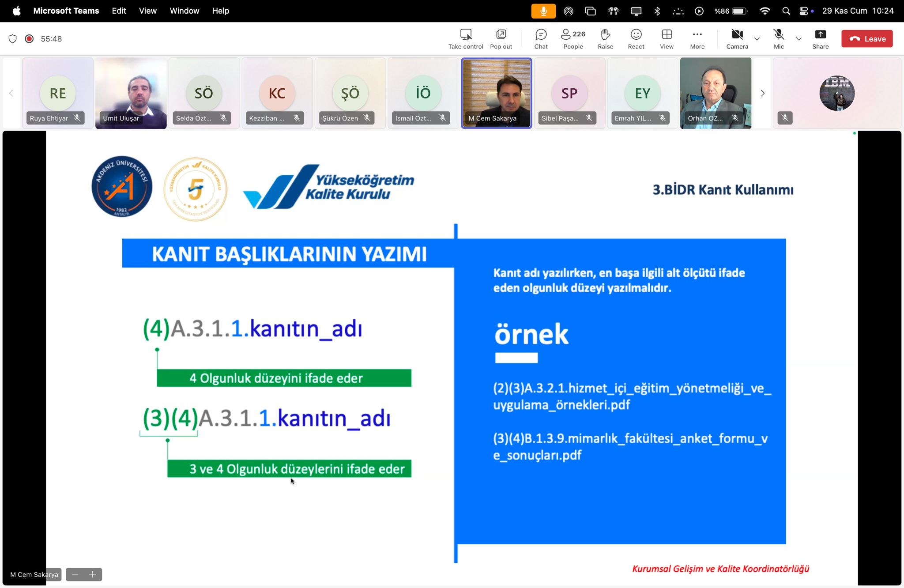Show the People list of 226 participants
The image size is (904, 588).
573,39
